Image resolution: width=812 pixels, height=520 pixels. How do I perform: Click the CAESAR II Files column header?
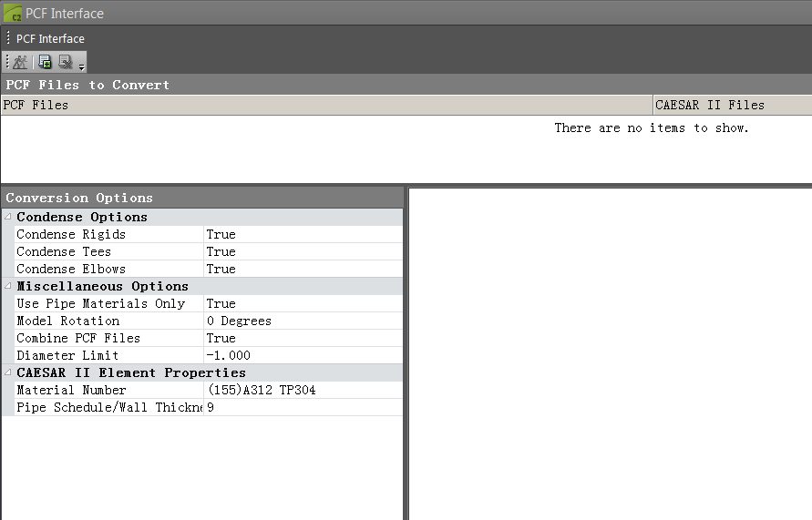coord(732,105)
